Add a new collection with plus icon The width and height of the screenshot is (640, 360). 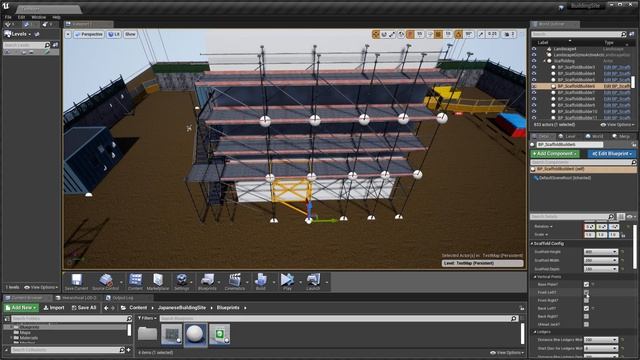[129, 350]
